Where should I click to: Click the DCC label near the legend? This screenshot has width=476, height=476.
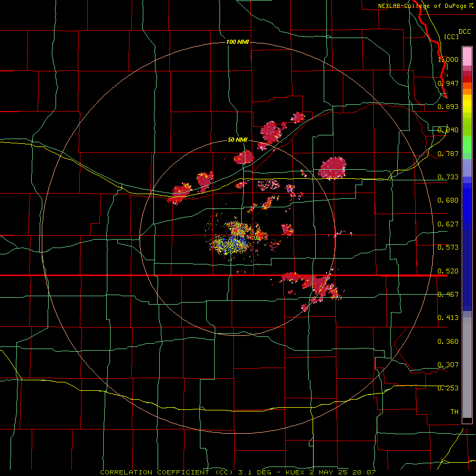pyautogui.click(x=464, y=31)
